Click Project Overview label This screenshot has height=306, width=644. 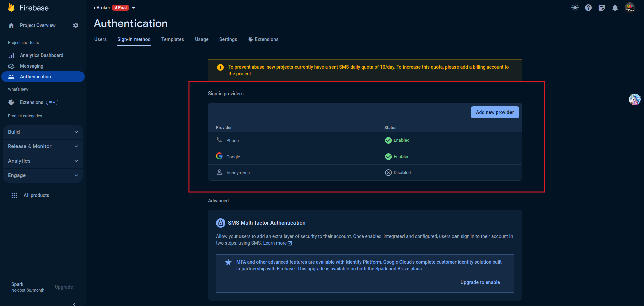point(38,25)
